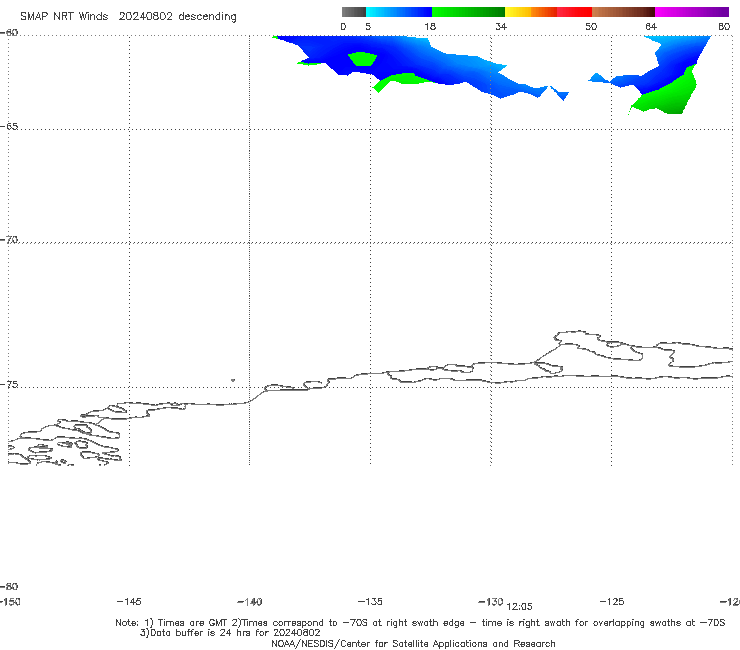Click the longitude label '-145'
Viewport: 740px width, 650px height.
coord(129,601)
